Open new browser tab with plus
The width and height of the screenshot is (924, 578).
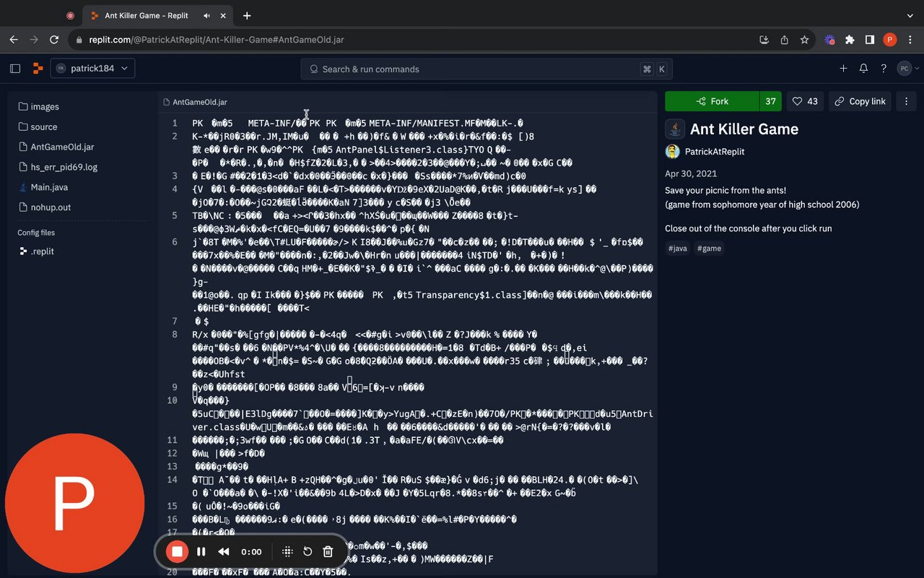coord(247,15)
